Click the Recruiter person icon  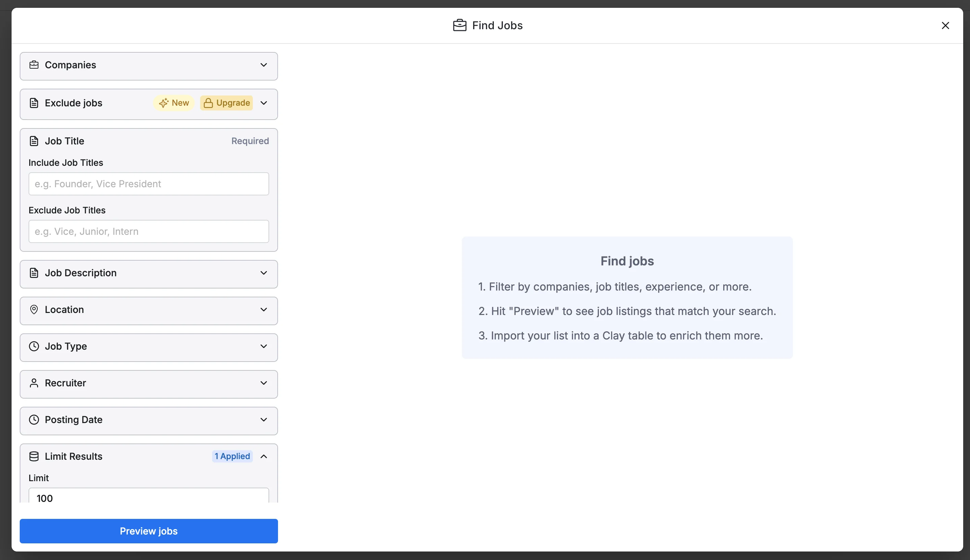(x=34, y=383)
